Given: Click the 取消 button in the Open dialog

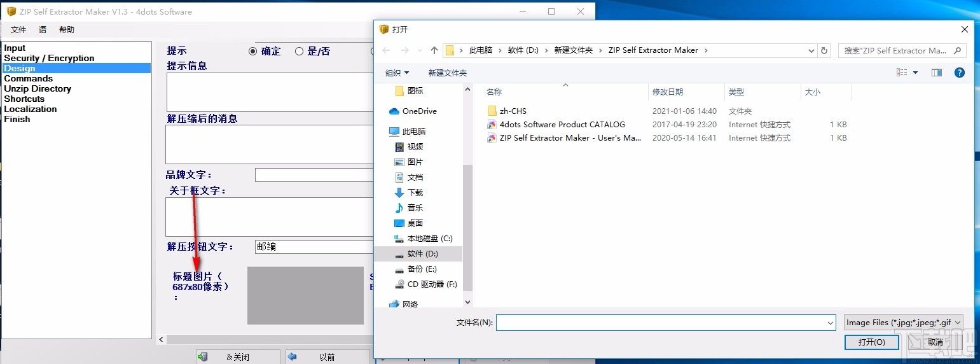Looking at the screenshot, I should click(x=935, y=342).
